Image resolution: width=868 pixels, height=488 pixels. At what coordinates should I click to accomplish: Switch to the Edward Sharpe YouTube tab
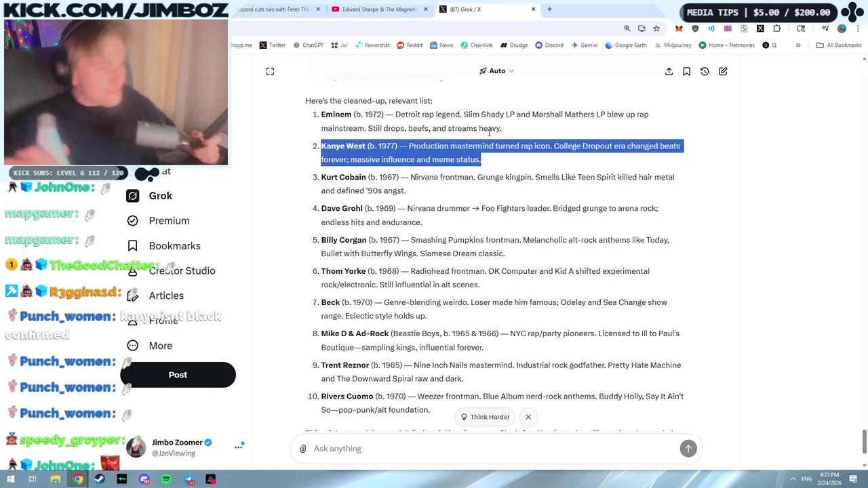pos(380,9)
